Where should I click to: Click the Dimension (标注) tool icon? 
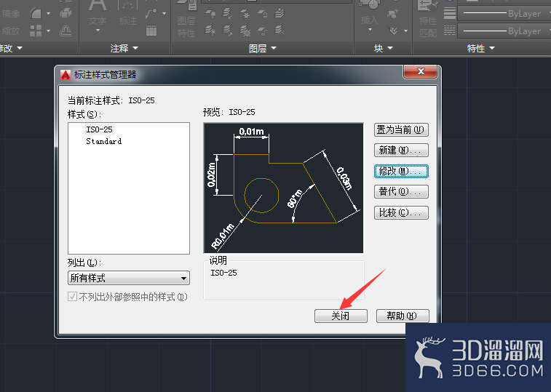click(128, 14)
